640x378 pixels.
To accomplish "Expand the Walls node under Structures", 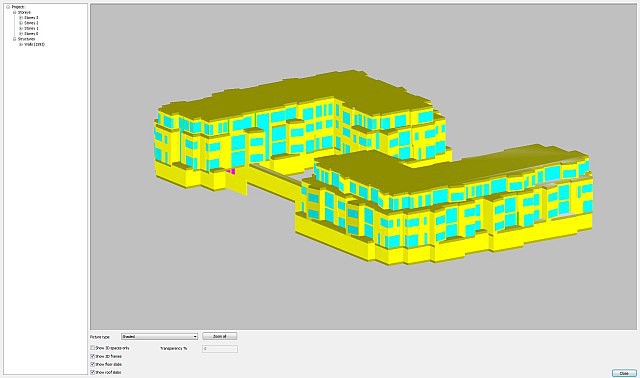I will [21, 44].
